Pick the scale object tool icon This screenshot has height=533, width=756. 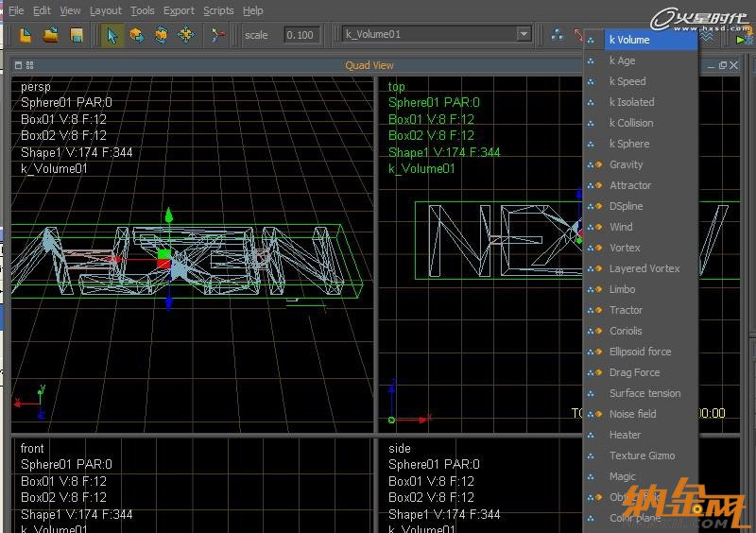click(186, 35)
